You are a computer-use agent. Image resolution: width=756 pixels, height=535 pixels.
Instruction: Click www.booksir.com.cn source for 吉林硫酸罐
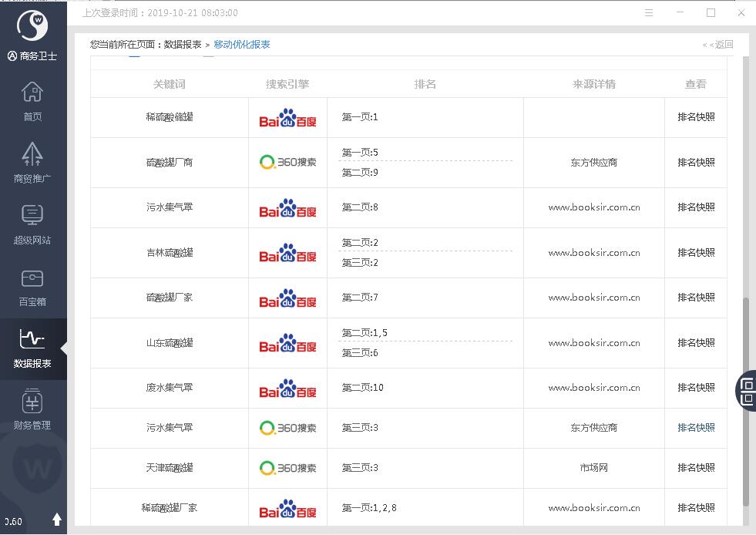click(594, 253)
